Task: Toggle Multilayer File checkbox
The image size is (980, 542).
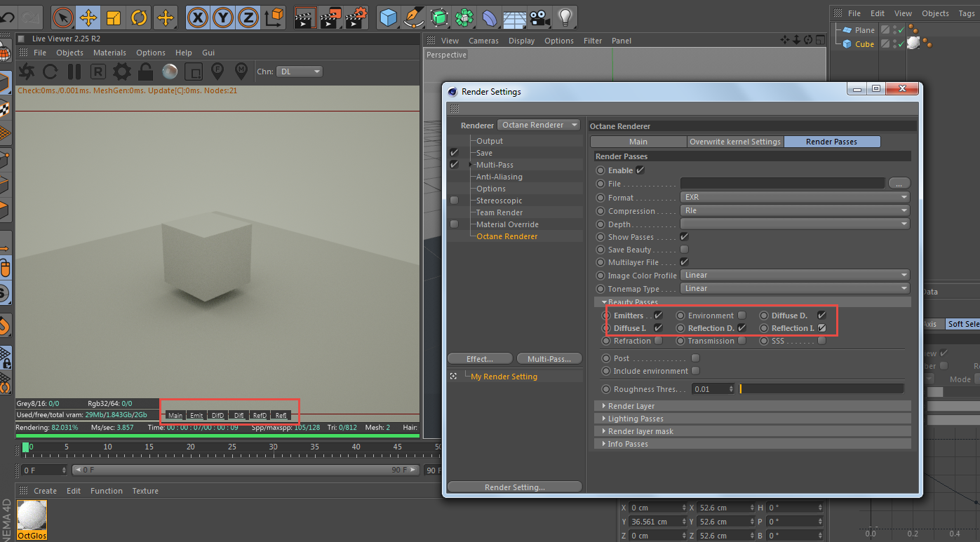Action: [685, 262]
